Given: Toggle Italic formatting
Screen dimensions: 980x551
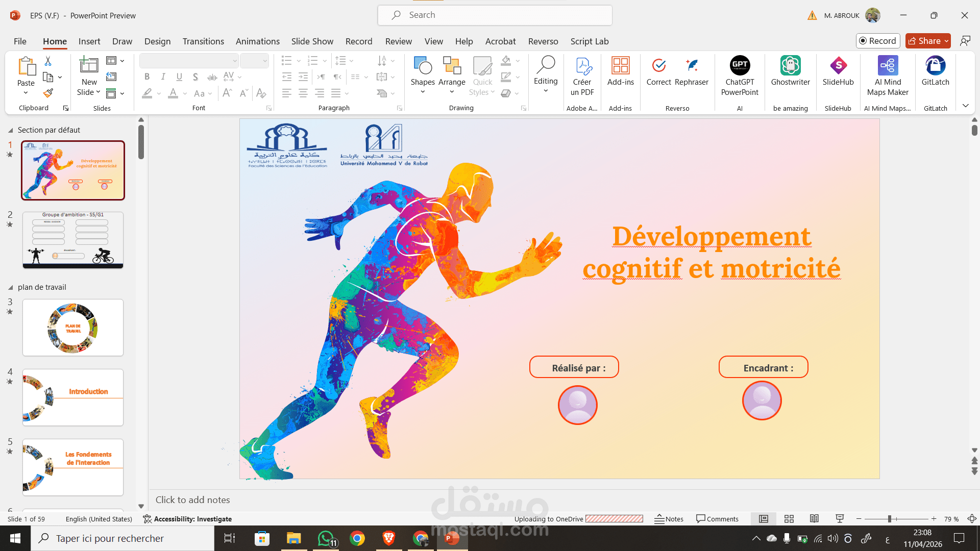Looking at the screenshot, I should point(163,77).
